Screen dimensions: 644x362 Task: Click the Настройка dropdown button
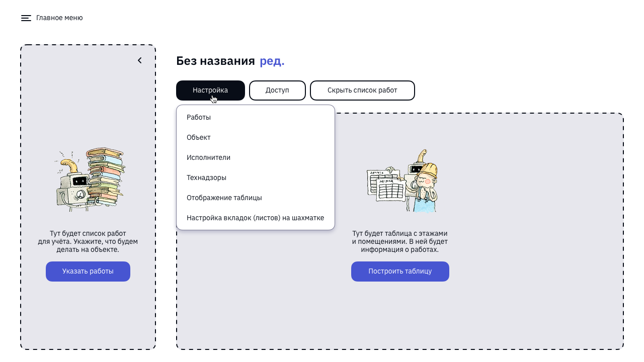[210, 90]
